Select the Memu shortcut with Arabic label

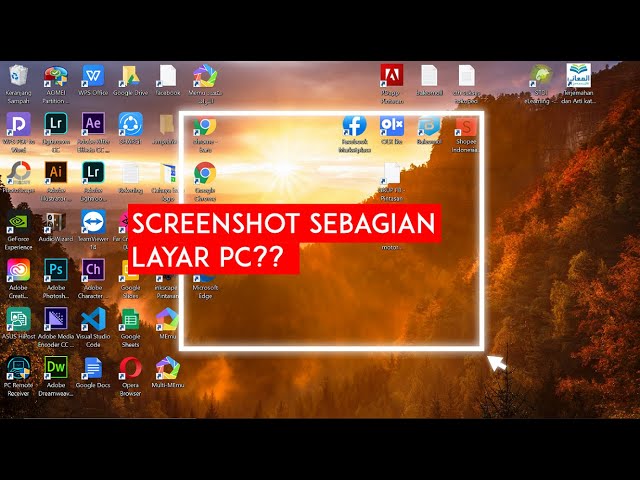205,76
